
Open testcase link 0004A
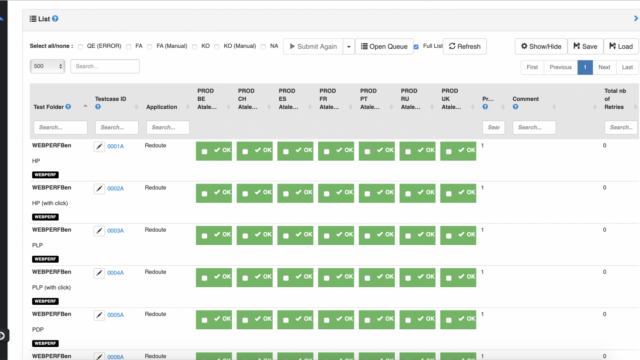coord(116,273)
